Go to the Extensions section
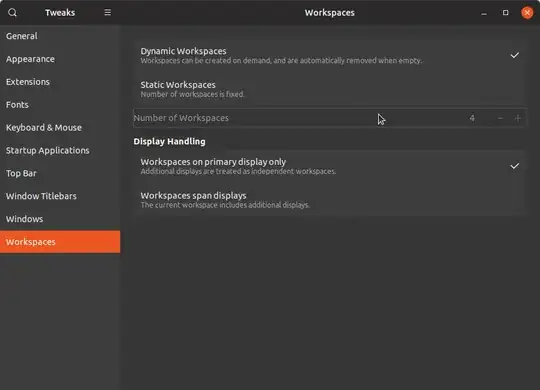This screenshot has height=390, width=540. pyautogui.click(x=60, y=82)
